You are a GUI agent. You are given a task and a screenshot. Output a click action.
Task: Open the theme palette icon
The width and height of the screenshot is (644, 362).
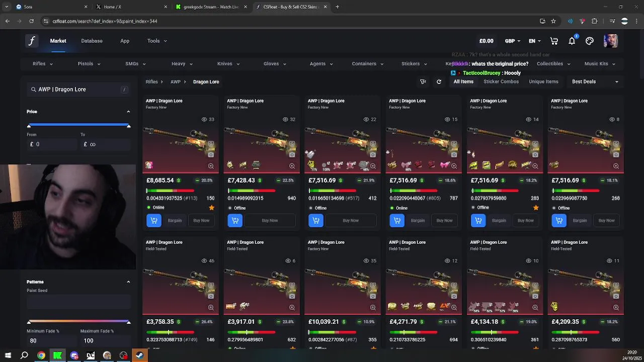pyautogui.click(x=590, y=41)
